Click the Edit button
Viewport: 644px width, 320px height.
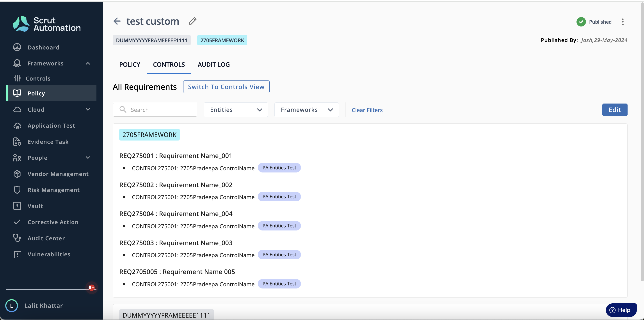pos(614,110)
